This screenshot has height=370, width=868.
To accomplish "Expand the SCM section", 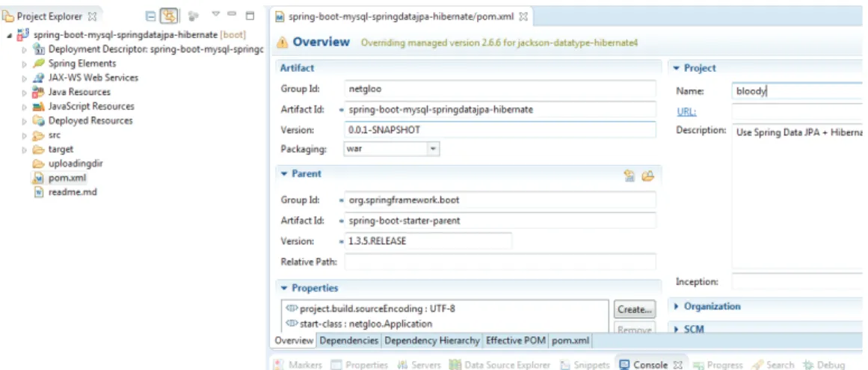I will (677, 330).
